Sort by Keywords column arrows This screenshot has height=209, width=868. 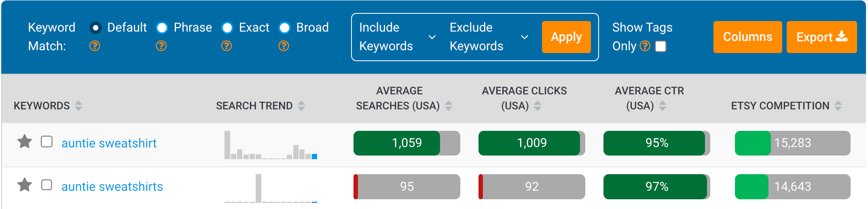[x=78, y=106]
